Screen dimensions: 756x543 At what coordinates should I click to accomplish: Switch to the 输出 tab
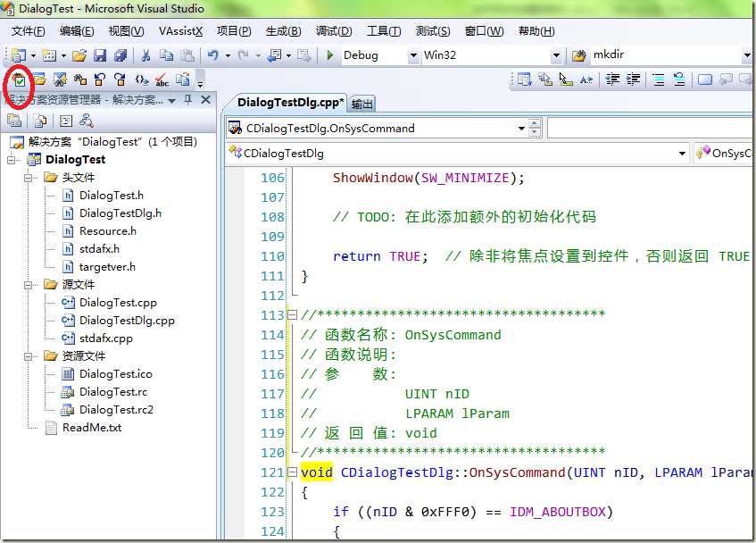[361, 104]
